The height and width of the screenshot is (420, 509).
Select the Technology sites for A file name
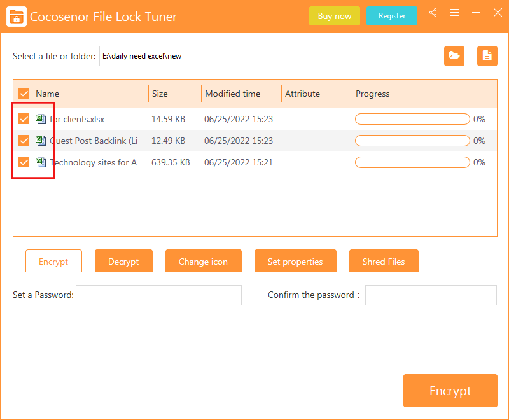(x=93, y=162)
